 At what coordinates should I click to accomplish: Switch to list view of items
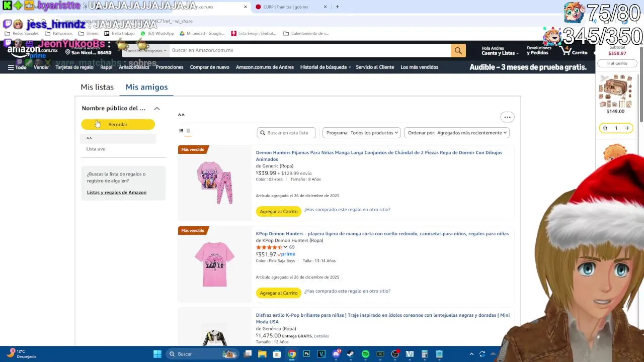coord(188,131)
